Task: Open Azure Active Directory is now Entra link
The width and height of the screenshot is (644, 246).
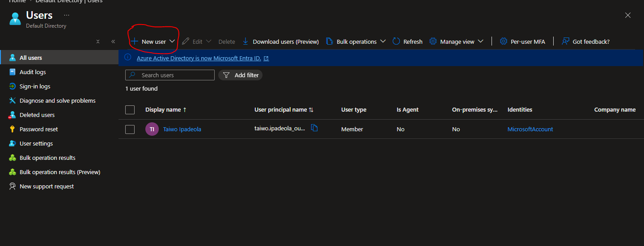Action: (203, 58)
